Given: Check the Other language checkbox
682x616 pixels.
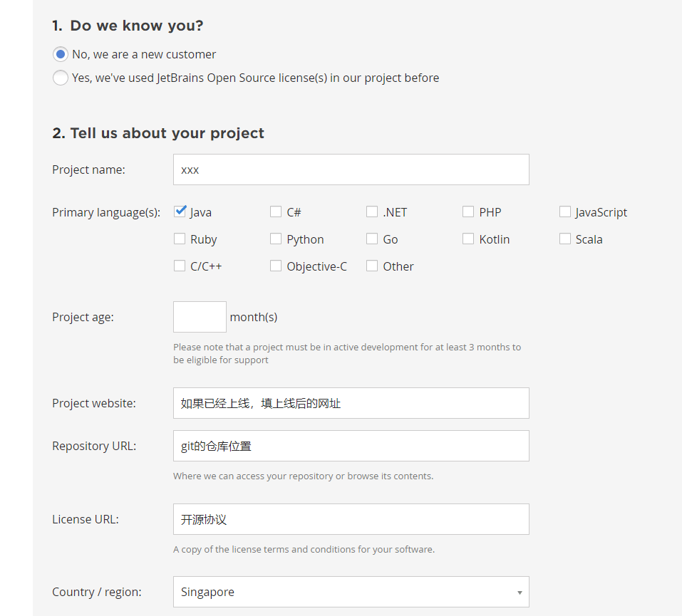Looking at the screenshot, I should (372, 266).
